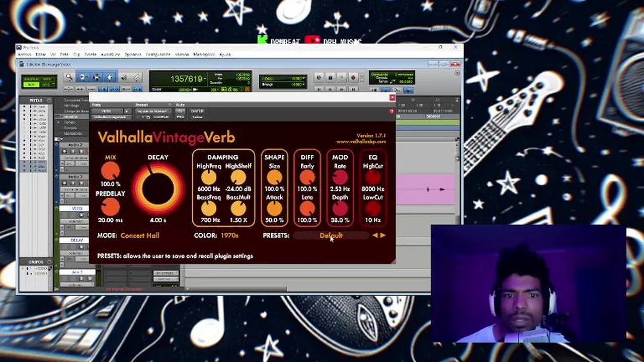Open the Marketplace menu
The width and height of the screenshot is (644, 362).
[x=204, y=54]
